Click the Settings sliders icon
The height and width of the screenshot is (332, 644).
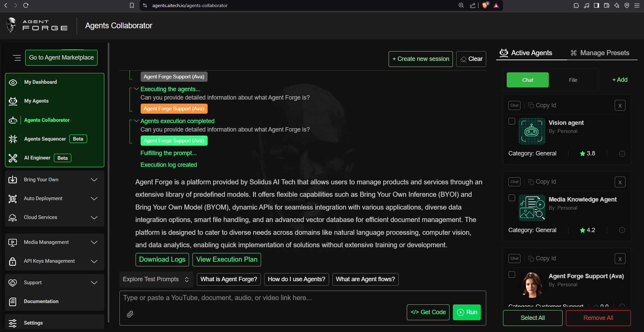pyautogui.click(x=12, y=323)
